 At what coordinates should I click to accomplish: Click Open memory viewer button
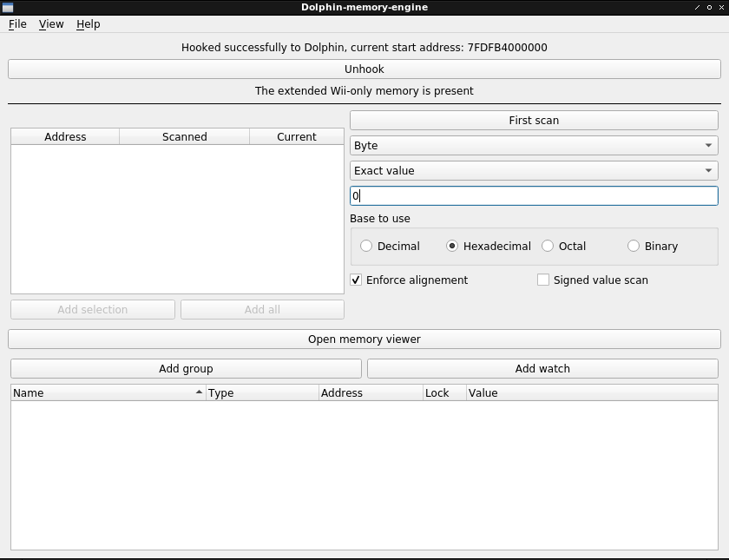(364, 339)
